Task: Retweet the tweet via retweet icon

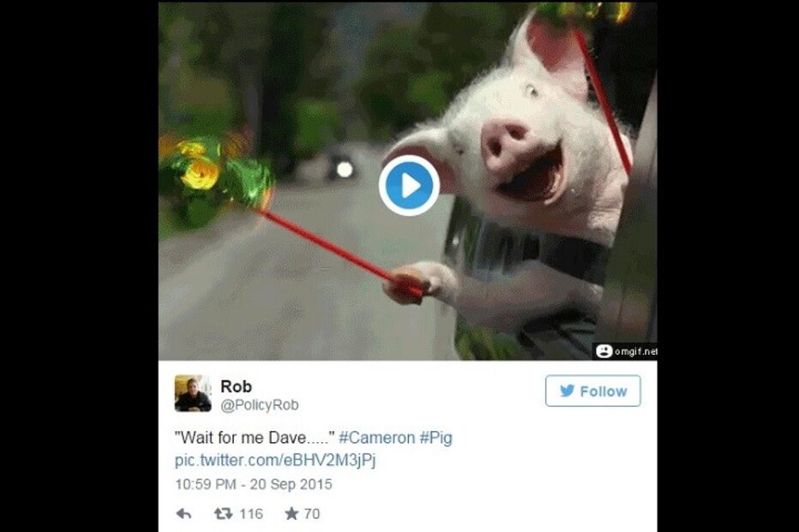Action: tap(223, 514)
